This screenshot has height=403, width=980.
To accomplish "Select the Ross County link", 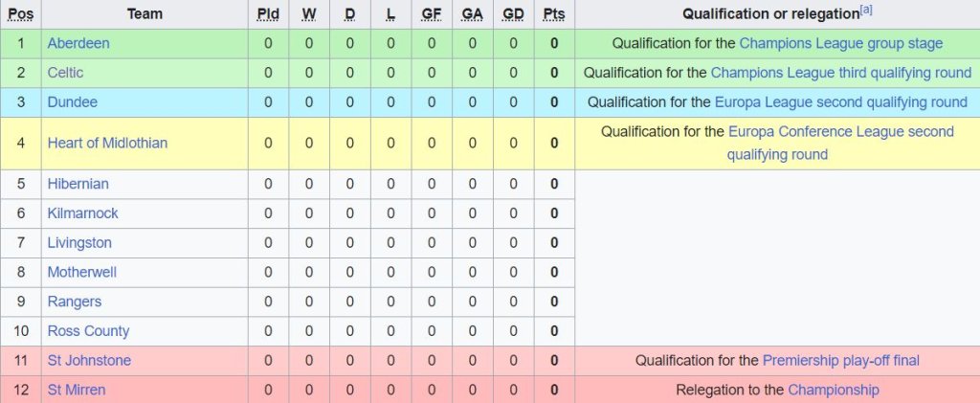I will click(x=88, y=331).
